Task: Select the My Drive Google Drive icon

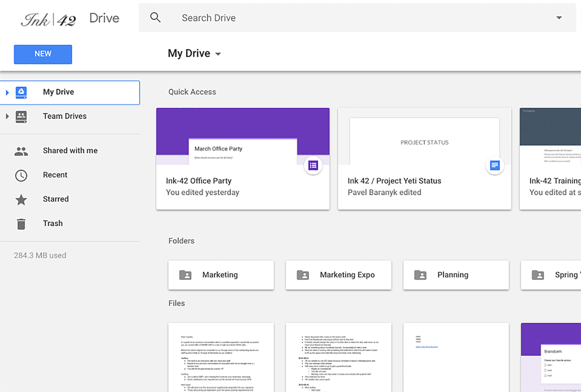Action: (21, 92)
